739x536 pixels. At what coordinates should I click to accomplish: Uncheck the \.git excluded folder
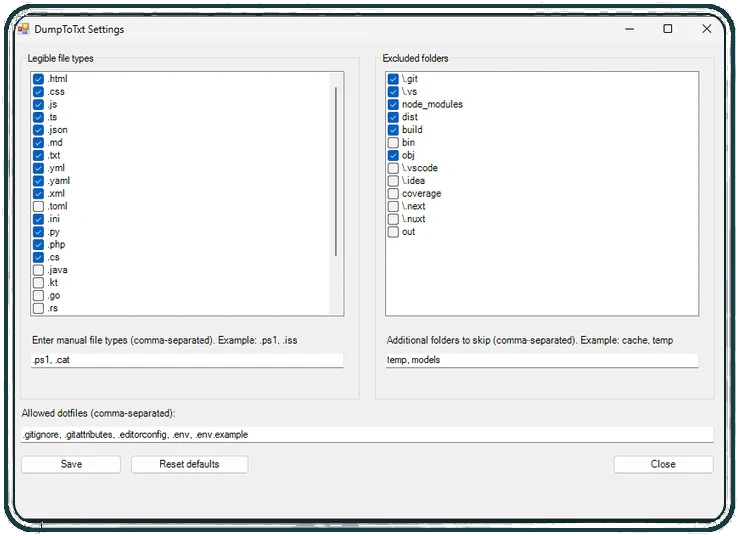click(393, 79)
